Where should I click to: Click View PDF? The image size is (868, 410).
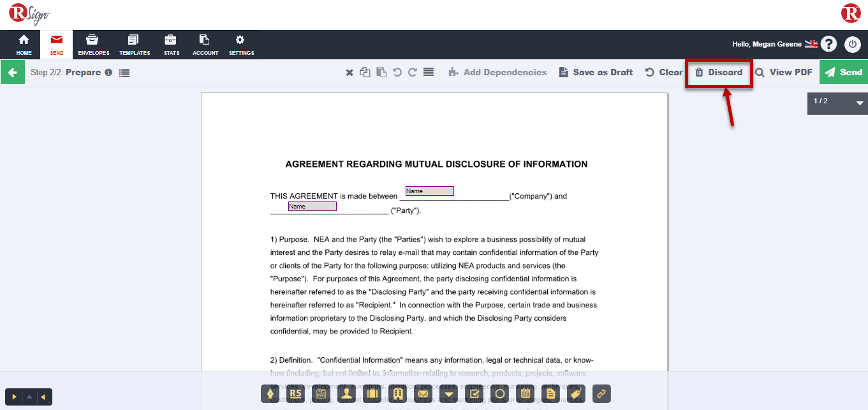point(784,72)
